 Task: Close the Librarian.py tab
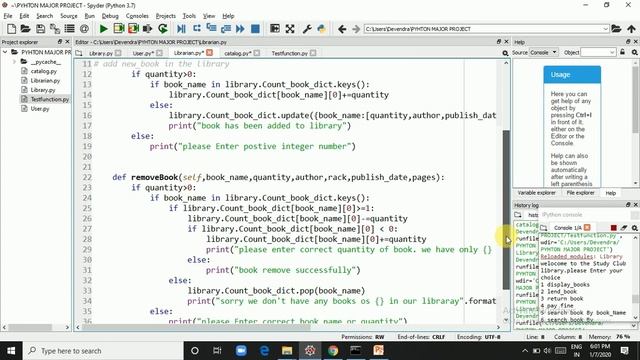(209, 53)
